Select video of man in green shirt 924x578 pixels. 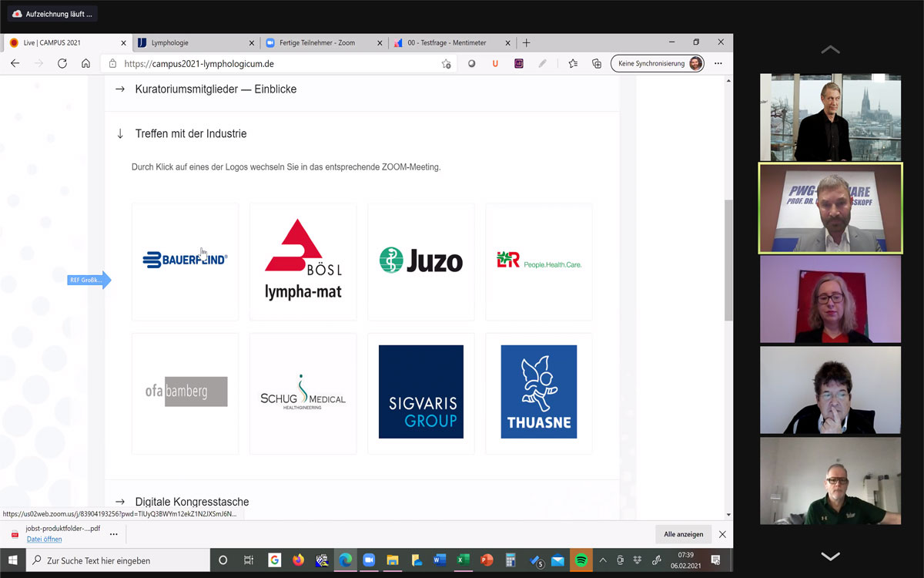(830, 481)
